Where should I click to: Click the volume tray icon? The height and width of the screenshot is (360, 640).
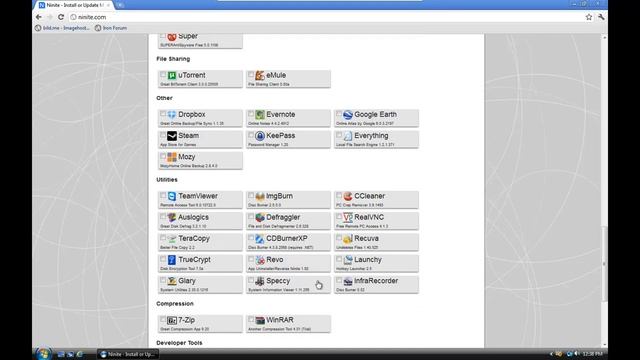tap(577, 353)
